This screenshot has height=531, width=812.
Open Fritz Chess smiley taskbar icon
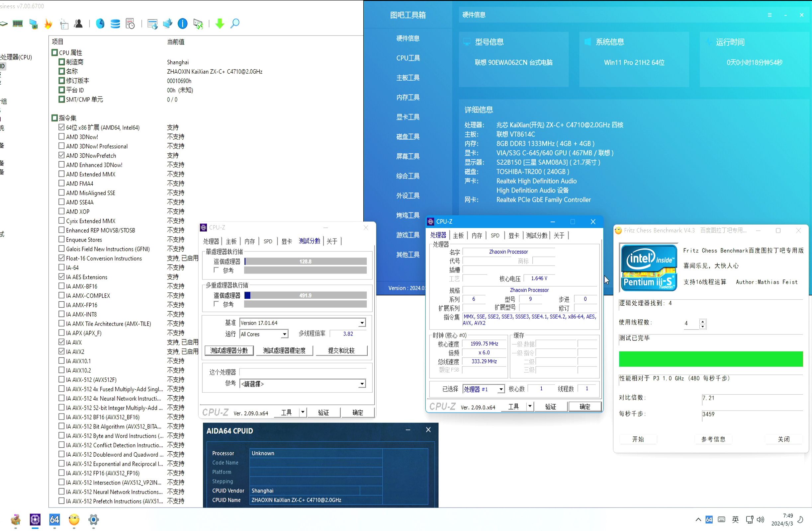point(74,520)
